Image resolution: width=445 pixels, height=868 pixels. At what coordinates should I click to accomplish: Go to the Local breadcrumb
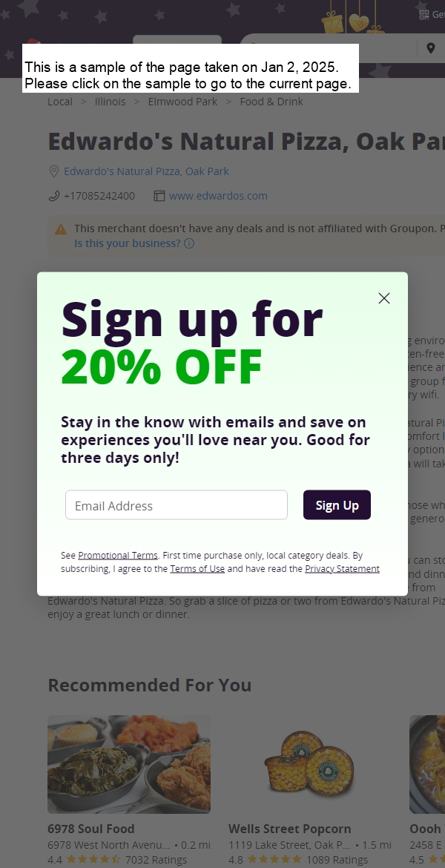[x=60, y=102]
